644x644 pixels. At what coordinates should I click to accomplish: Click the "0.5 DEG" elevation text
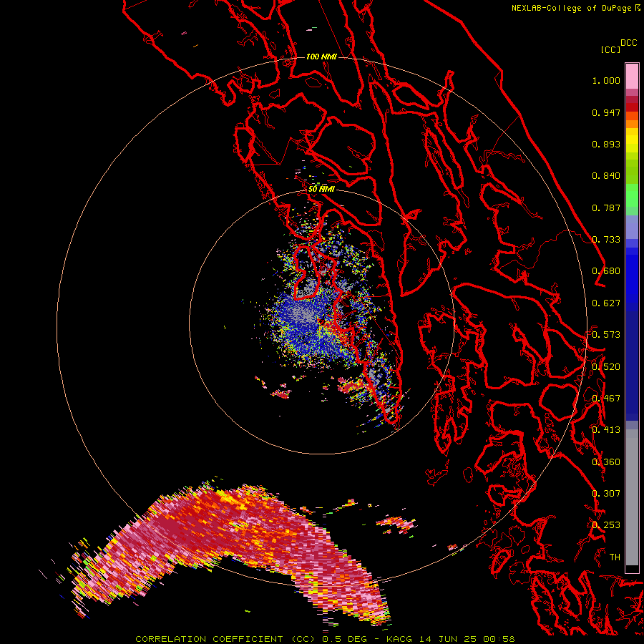(344, 639)
